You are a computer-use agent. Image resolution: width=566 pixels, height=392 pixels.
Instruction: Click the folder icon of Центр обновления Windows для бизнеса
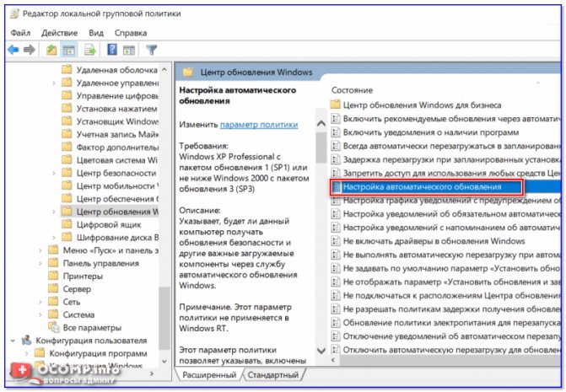(336, 105)
